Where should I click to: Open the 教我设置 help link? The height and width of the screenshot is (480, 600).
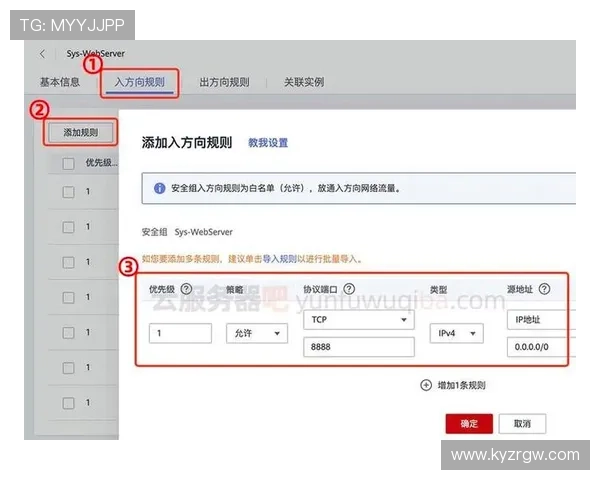[268, 143]
